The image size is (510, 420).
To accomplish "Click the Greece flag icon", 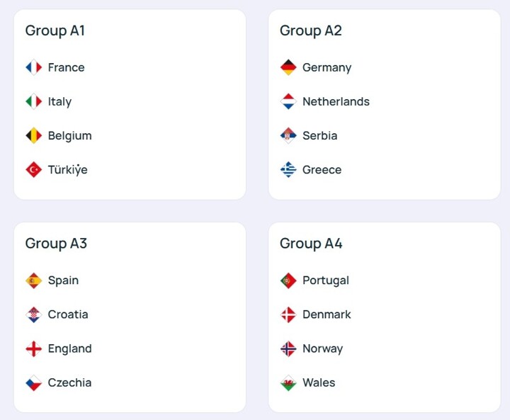I will [288, 170].
